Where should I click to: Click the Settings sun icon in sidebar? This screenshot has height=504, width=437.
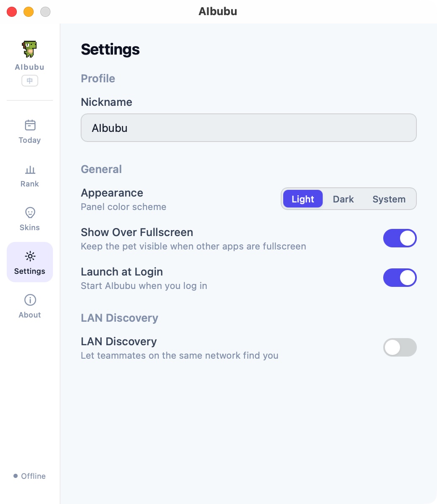point(29,256)
